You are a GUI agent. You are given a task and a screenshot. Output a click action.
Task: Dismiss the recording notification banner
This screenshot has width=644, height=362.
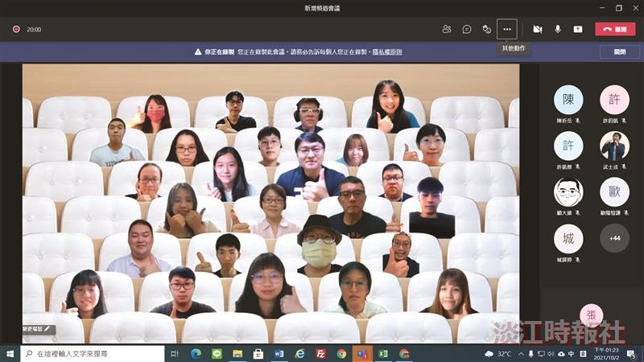[620, 52]
